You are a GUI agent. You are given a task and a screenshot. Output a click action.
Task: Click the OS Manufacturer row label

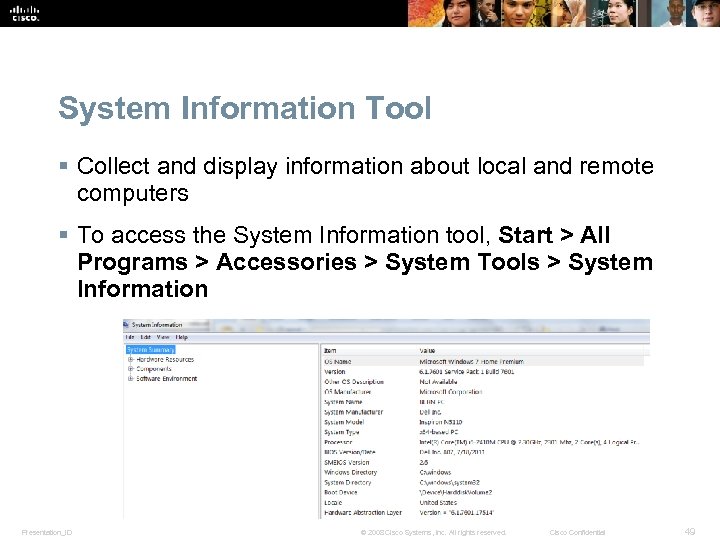point(347,392)
